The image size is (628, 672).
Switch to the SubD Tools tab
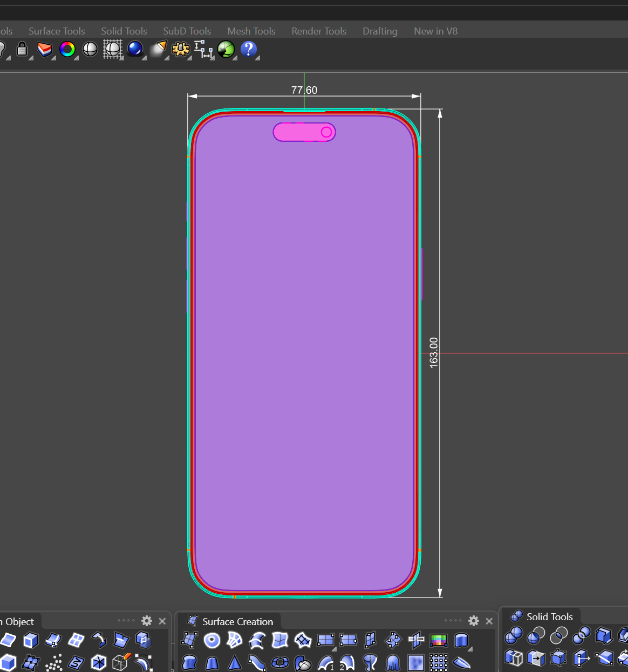click(x=187, y=31)
